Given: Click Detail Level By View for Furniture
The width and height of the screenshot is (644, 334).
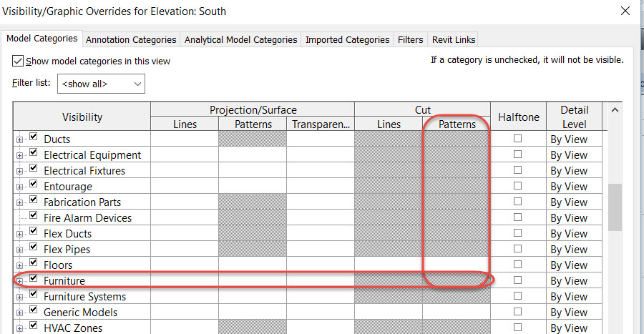Looking at the screenshot, I should coord(574,280).
